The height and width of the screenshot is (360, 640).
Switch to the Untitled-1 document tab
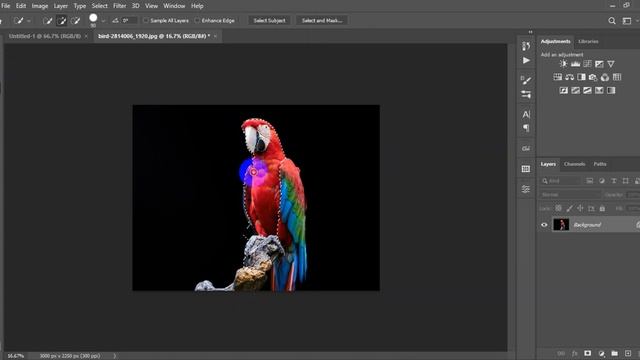point(45,36)
